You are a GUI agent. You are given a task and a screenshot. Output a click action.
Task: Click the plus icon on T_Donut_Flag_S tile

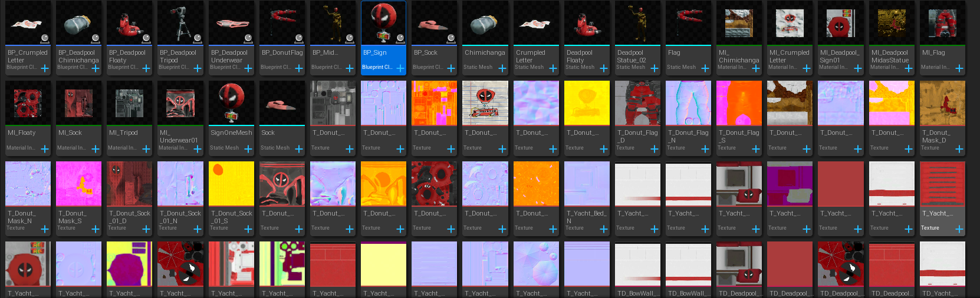(x=756, y=150)
